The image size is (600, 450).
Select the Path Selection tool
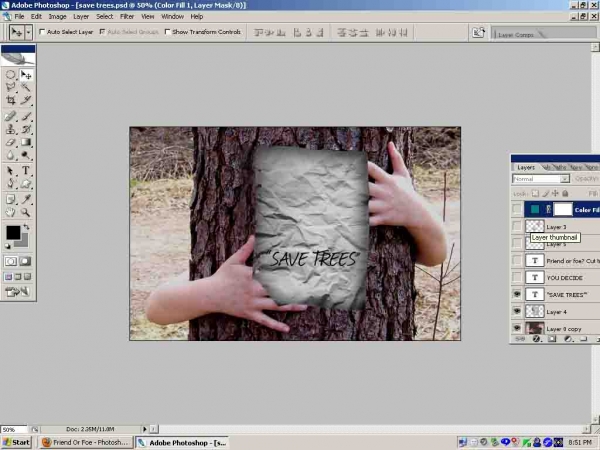click(x=11, y=171)
